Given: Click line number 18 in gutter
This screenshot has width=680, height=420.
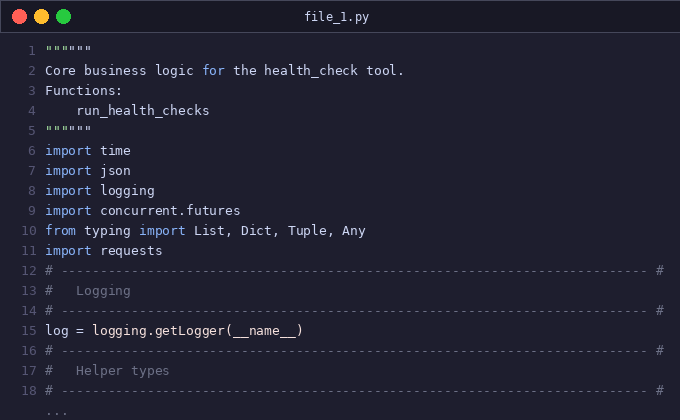Looking at the screenshot, I should [29, 390].
